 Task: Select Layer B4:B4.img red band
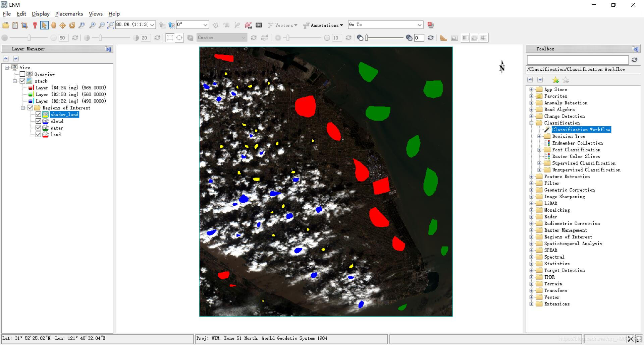click(x=71, y=88)
